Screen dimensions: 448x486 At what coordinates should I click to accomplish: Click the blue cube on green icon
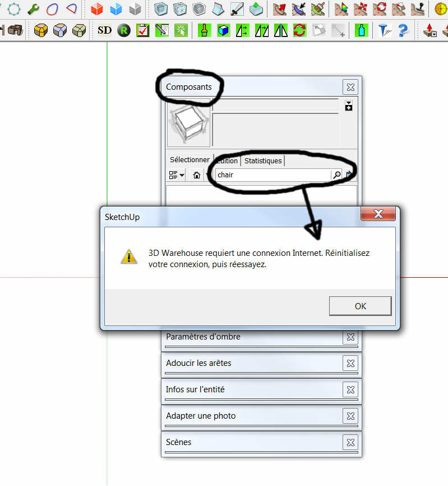[x=224, y=30]
